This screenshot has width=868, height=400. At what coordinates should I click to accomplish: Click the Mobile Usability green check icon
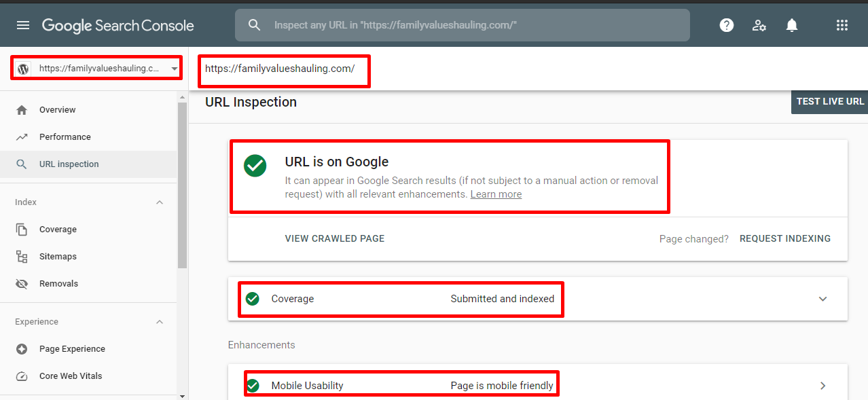click(253, 386)
